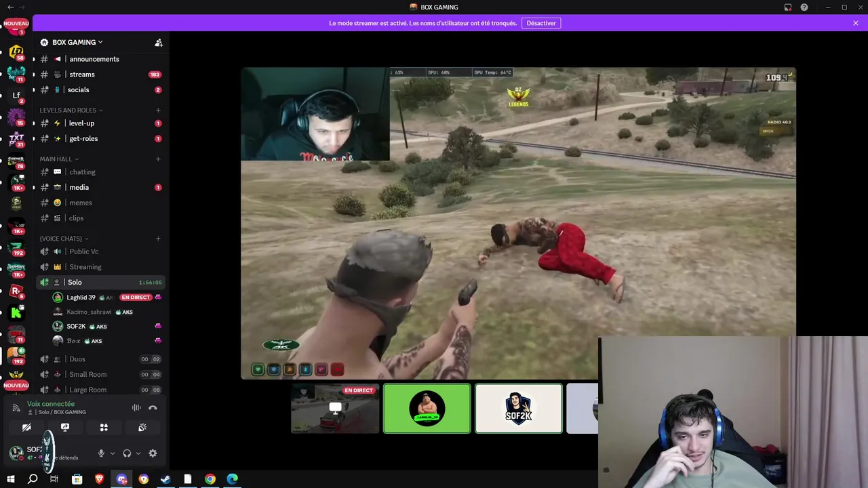The width and height of the screenshot is (868, 488).
Task: Click EN DIRECT badge next to Laghlid 39
Action: 135,298
